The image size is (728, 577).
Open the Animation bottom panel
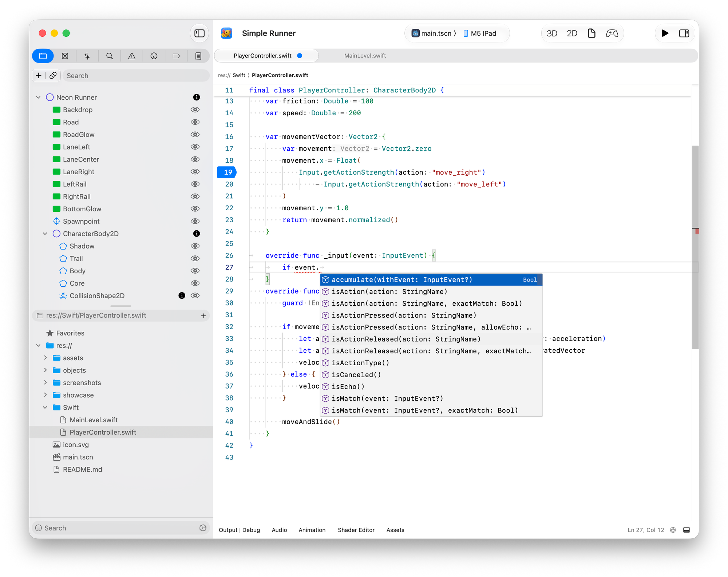pyautogui.click(x=312, y=530)
